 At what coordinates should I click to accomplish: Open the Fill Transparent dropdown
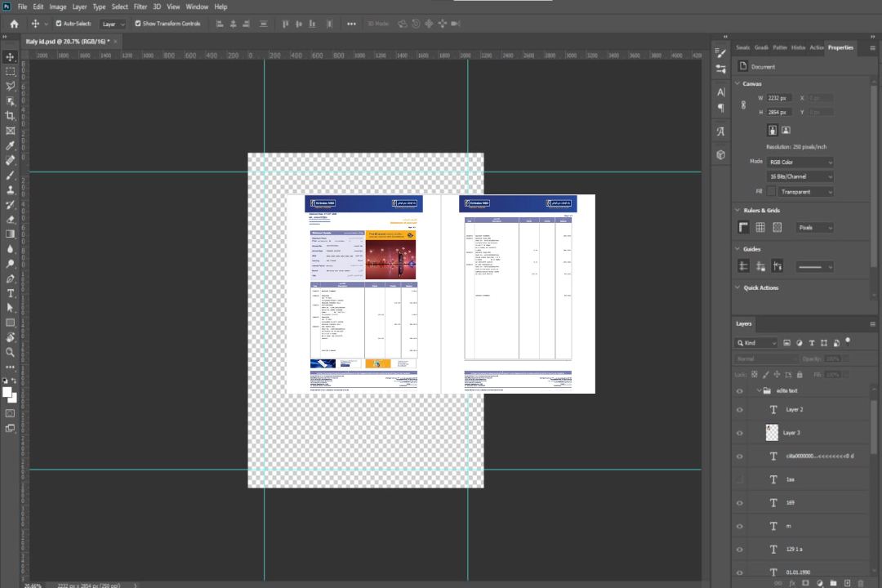805,192
